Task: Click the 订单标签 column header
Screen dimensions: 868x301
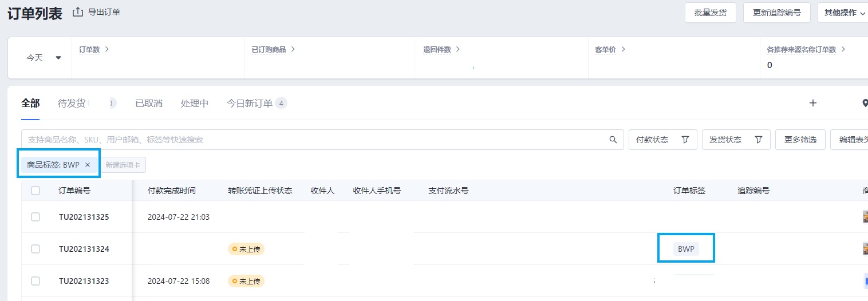Action: tap(689, 191)
